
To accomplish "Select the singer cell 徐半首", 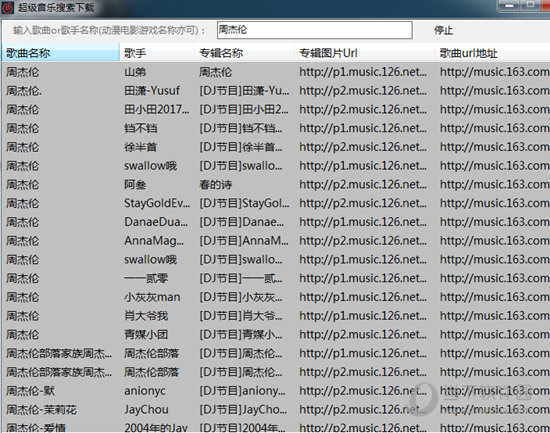I will click(x=140, y=147).
